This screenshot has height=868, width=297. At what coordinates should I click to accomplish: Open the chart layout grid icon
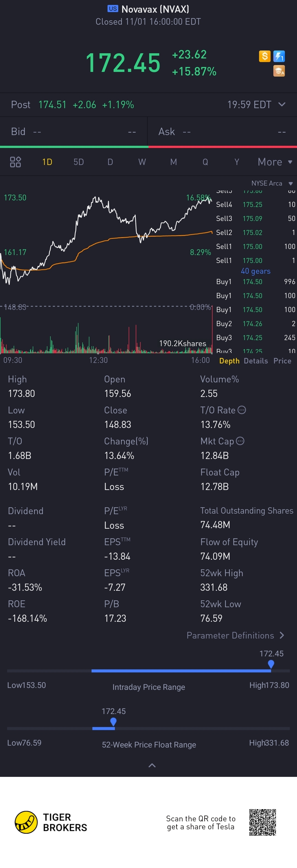(15, 162)
